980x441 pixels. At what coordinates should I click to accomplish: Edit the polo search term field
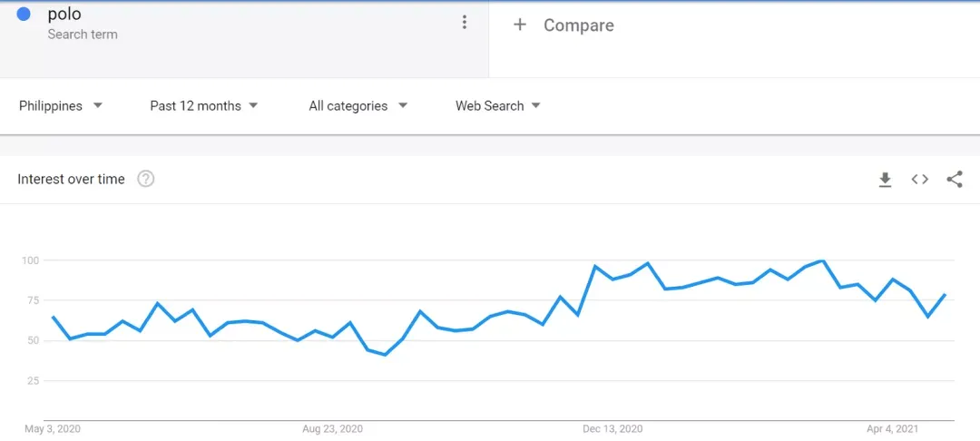pos(244,24)
